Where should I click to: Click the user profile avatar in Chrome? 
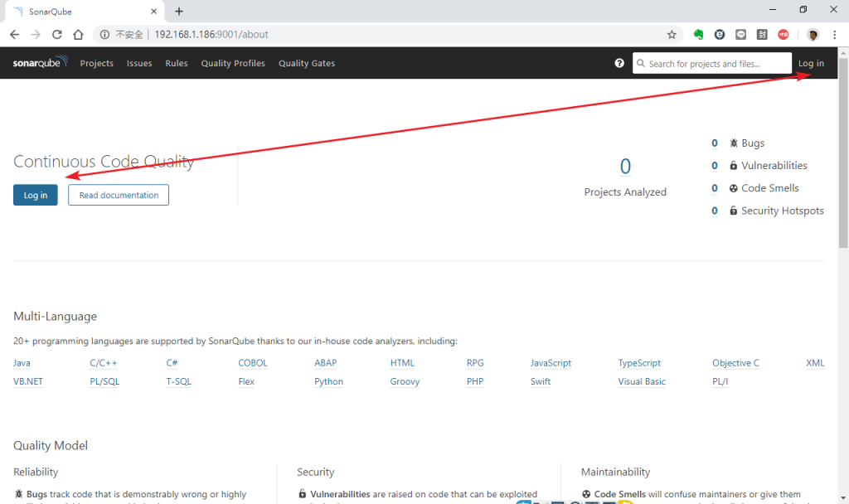pos(813,35)
